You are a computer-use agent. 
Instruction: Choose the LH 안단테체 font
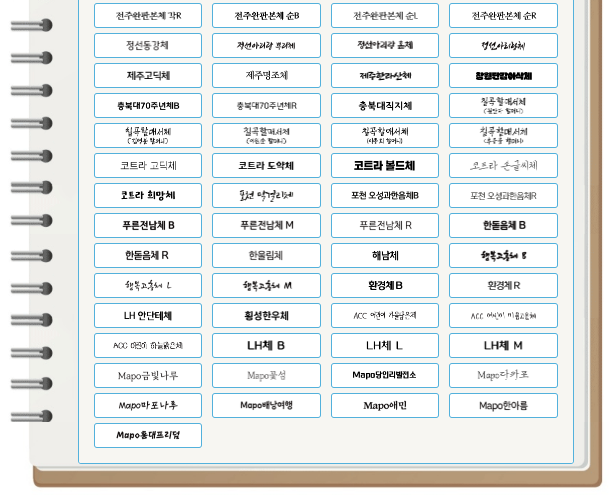click(x=148, y=316)
